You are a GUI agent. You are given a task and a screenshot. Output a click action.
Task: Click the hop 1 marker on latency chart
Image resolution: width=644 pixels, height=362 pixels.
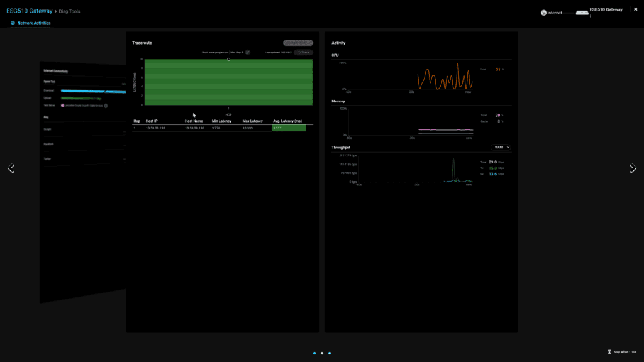pos(228,60)
